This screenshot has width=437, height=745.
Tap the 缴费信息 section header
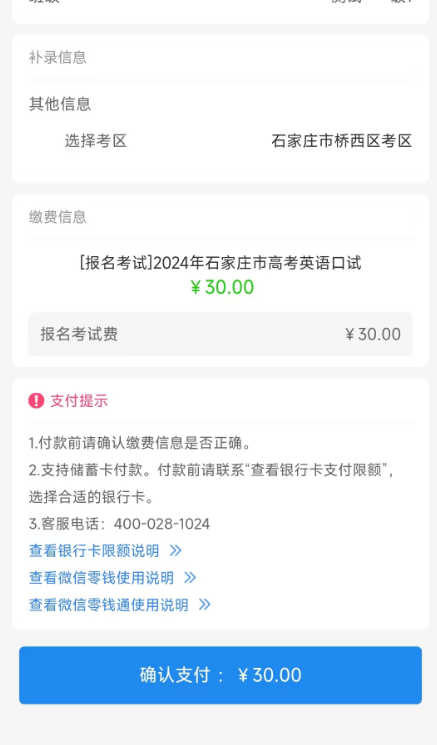57,217
